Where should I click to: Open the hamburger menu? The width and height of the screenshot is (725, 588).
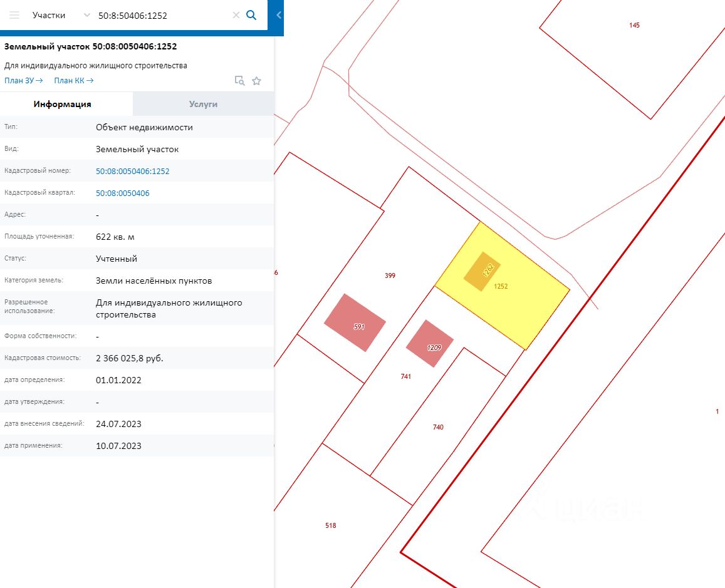click(14, 15)
